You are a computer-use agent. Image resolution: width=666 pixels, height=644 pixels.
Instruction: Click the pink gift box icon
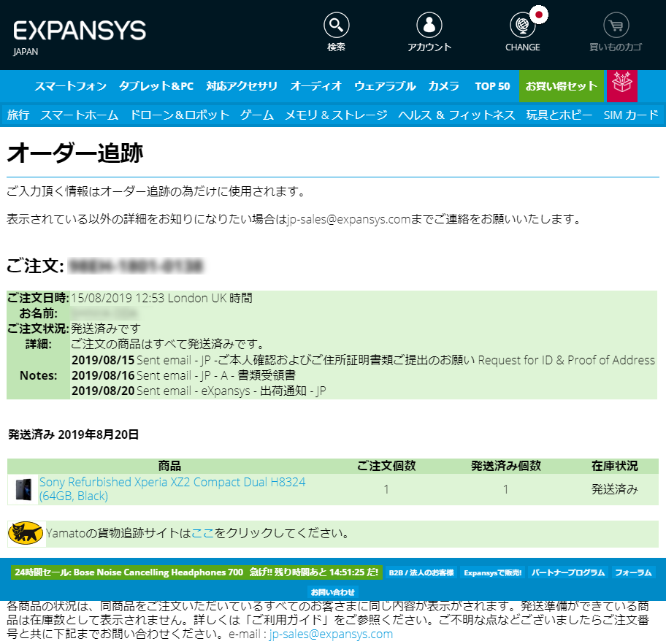[x=622, y=86]
